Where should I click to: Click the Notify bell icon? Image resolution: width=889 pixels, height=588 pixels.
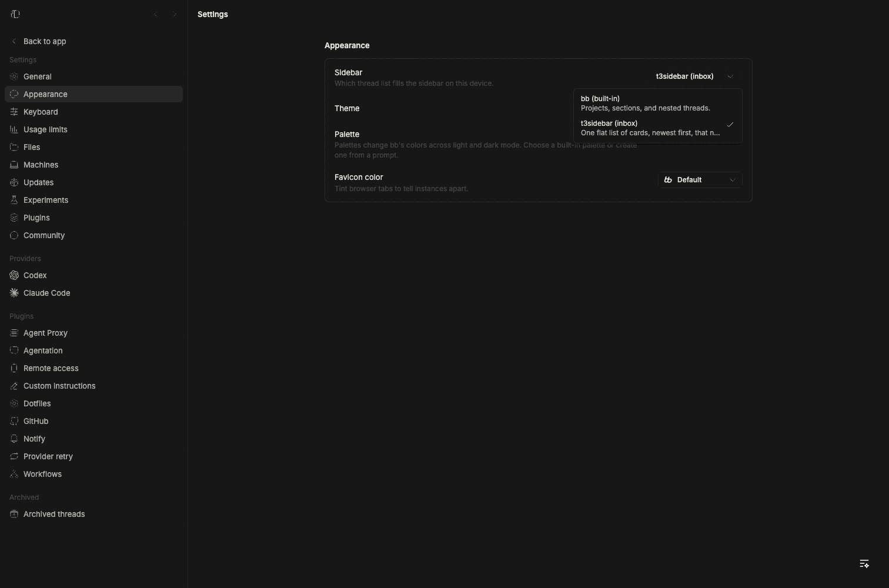point(14,439)
